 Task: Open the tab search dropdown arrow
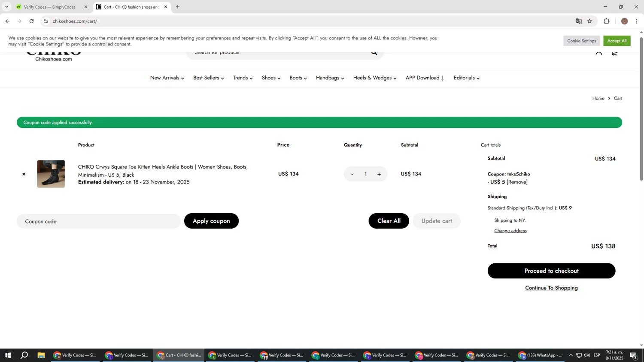(x=6, y=7)
